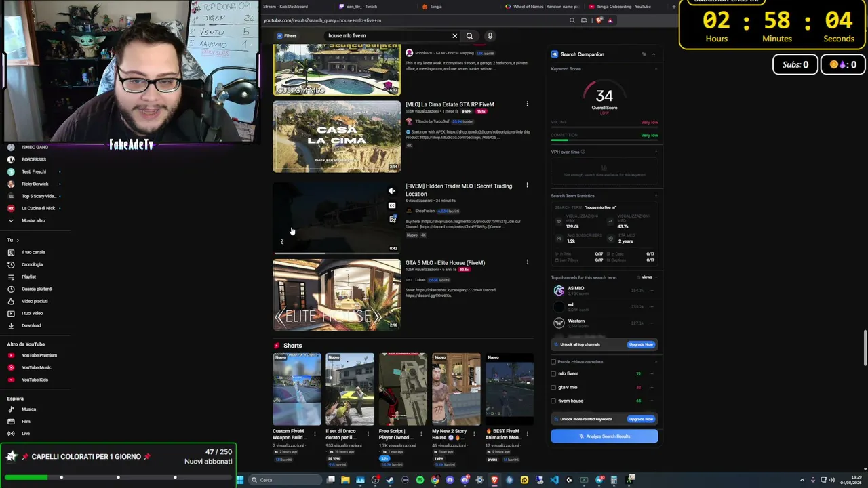Open the Elite House video thumbnail

336,295
